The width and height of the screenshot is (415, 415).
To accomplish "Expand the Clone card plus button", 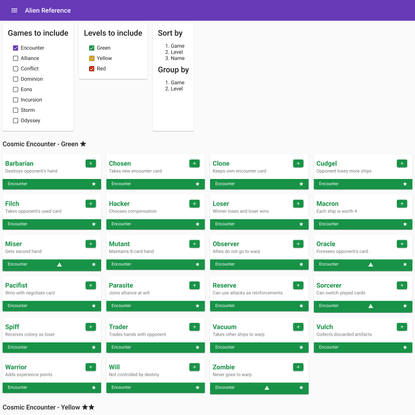I will [x=298, y=163].
